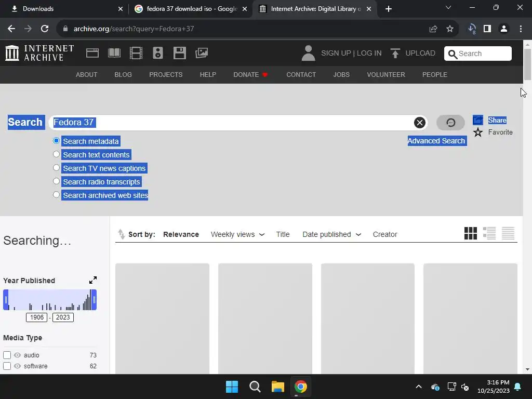Open Chrome tab search chevron
Viewport: 532px width, 399px height.
coord(448,8)
